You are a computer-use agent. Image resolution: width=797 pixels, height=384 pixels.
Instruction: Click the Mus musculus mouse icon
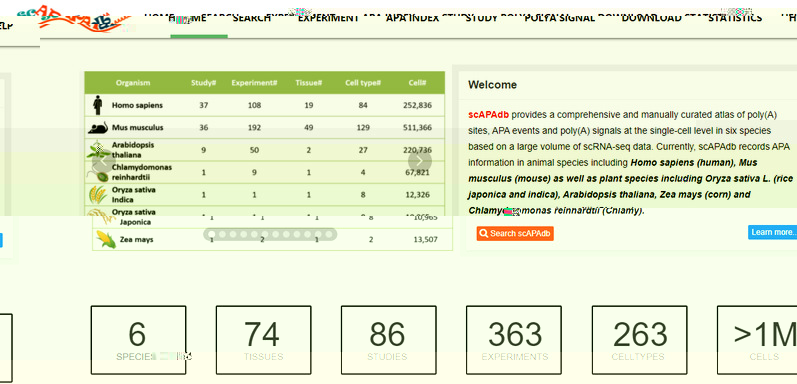[x=98, y=128]
